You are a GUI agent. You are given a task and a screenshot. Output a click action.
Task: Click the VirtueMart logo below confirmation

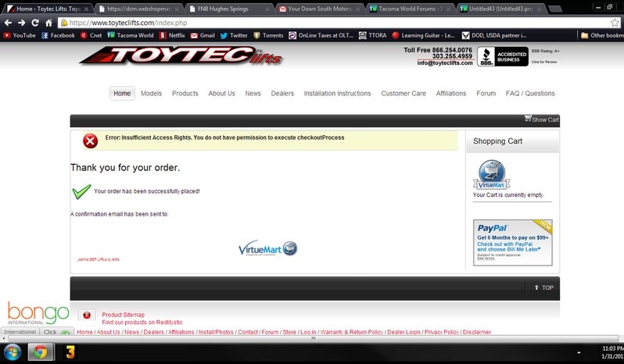268,248
